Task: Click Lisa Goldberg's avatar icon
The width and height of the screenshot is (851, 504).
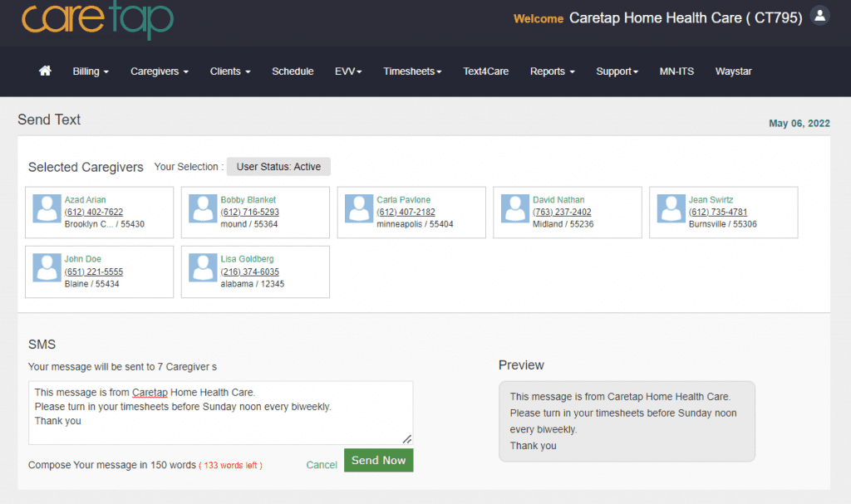Action: [203, 267]
